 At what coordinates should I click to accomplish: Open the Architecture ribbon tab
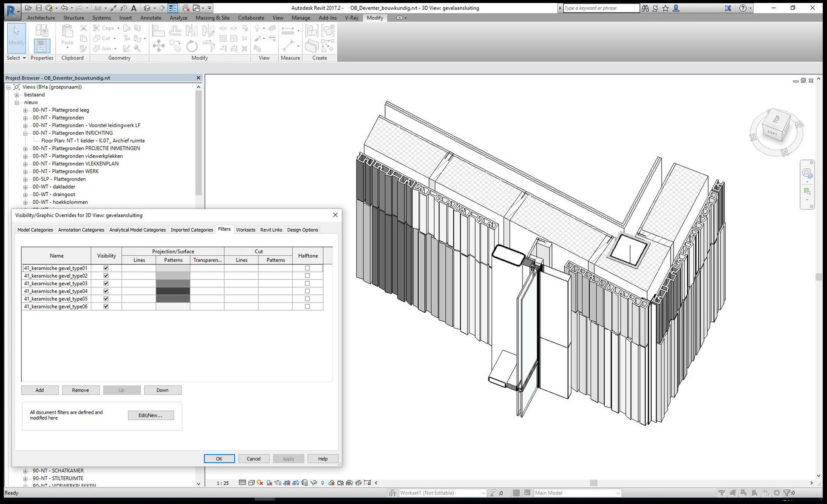click(41, 18)
